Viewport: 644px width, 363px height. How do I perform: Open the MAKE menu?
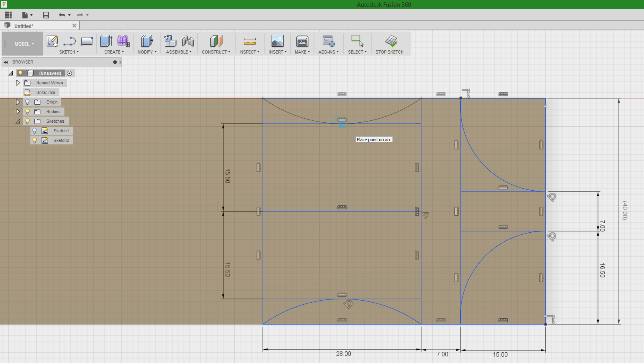tap(302, 52)
